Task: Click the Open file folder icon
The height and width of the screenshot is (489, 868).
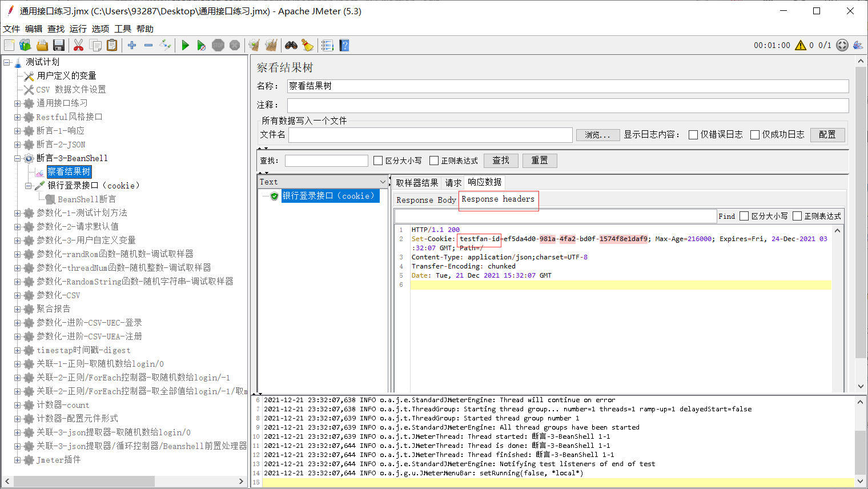Action: point(42,45)
